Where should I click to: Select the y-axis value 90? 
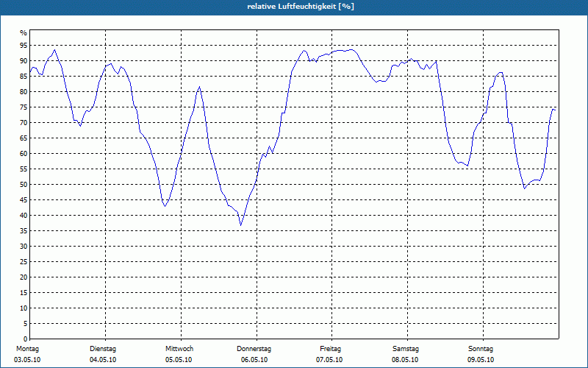coord(24,61)
